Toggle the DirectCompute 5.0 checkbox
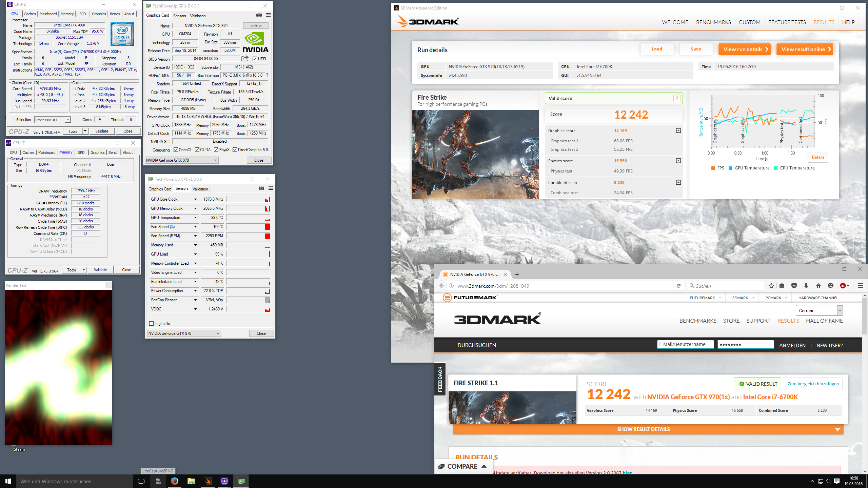The image size is (868, 488). point(235,150)
